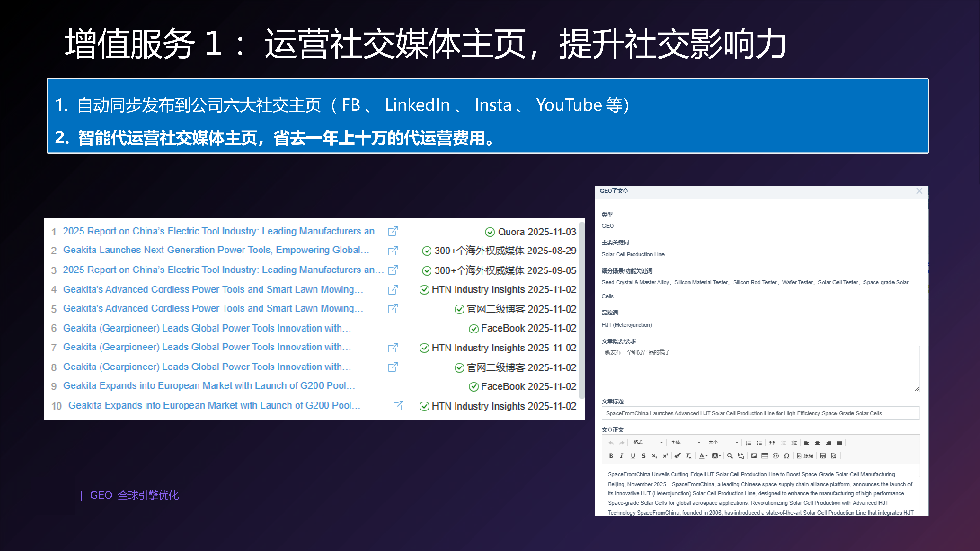Image resolution: width=980 pixels, height=551 pixels.
Task: Switch to 源码 source view
Action: [x=805, y=455]
